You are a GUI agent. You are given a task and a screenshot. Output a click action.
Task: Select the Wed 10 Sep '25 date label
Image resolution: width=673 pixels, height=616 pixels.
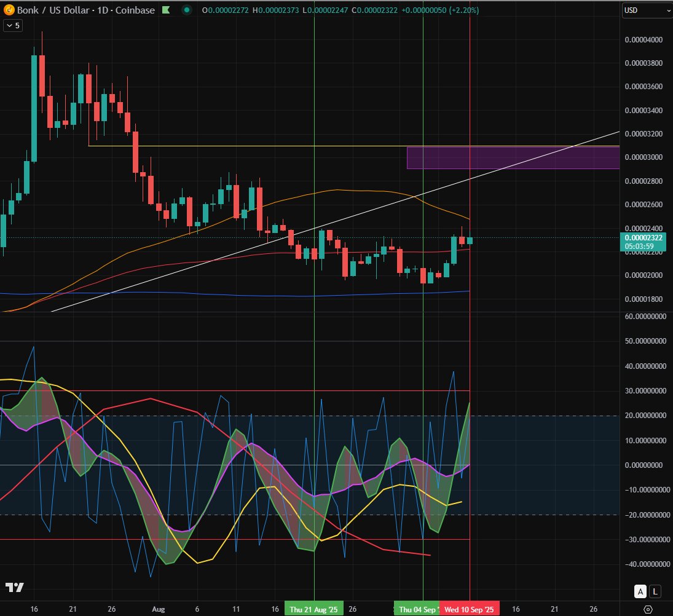click(x=470, y=609)
